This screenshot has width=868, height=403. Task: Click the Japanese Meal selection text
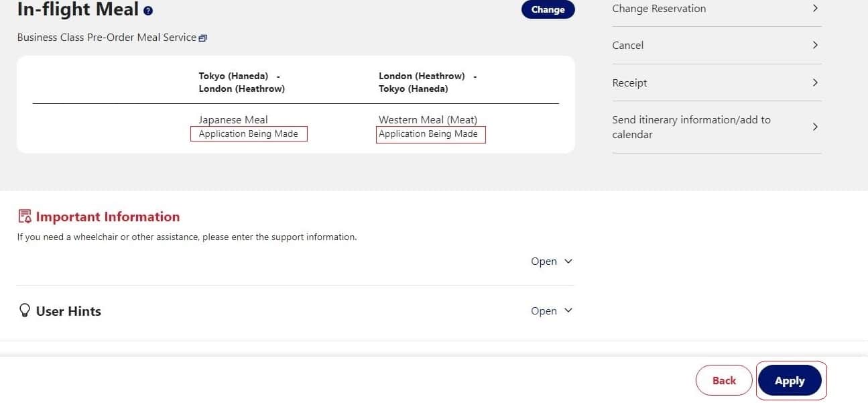coord(233,119)
